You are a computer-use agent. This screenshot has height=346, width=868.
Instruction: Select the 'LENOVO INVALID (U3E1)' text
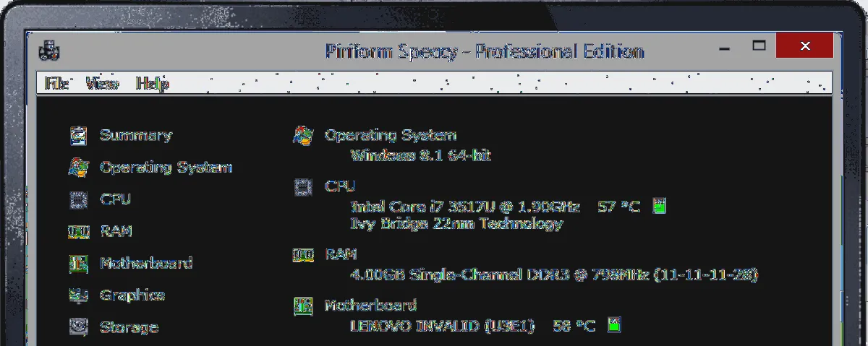(x=442, y=326)
